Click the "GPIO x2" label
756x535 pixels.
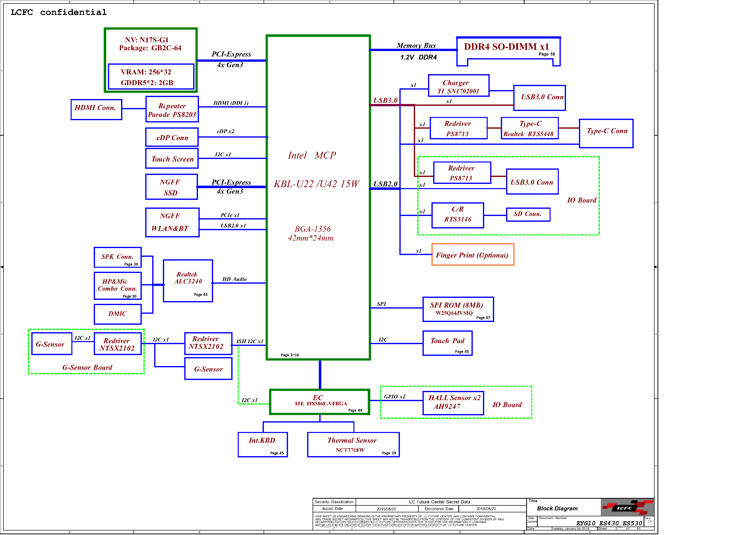[x=394, y=397]
